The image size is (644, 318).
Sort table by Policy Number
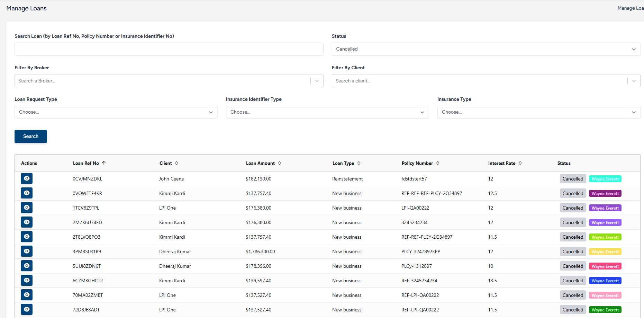pyautogui.click(x=438, y=163)
